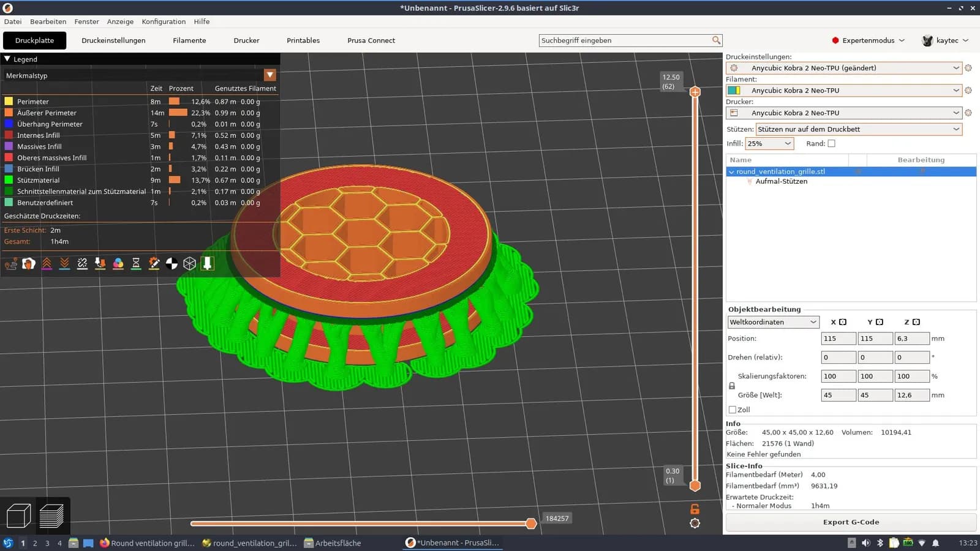Viewport: 980px width, 551px height.
Task: Click the lower vertical layer slider thumb
Action: (695, 485)
